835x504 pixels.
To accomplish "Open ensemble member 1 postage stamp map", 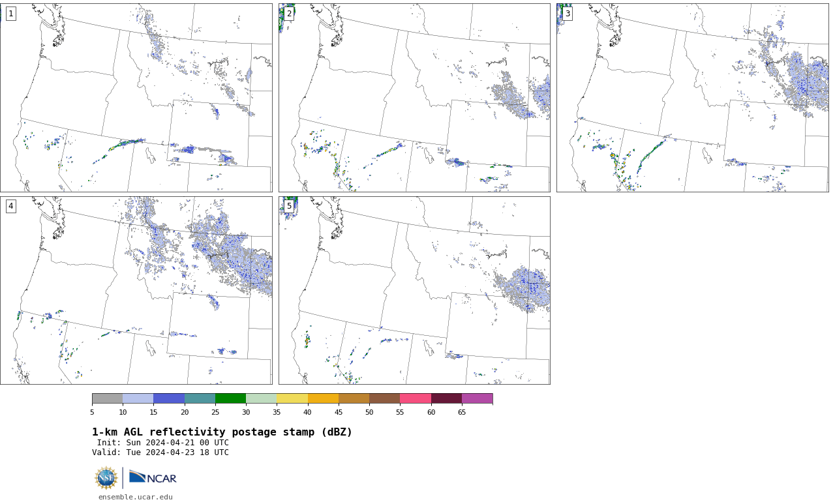I will click(136, 98).
